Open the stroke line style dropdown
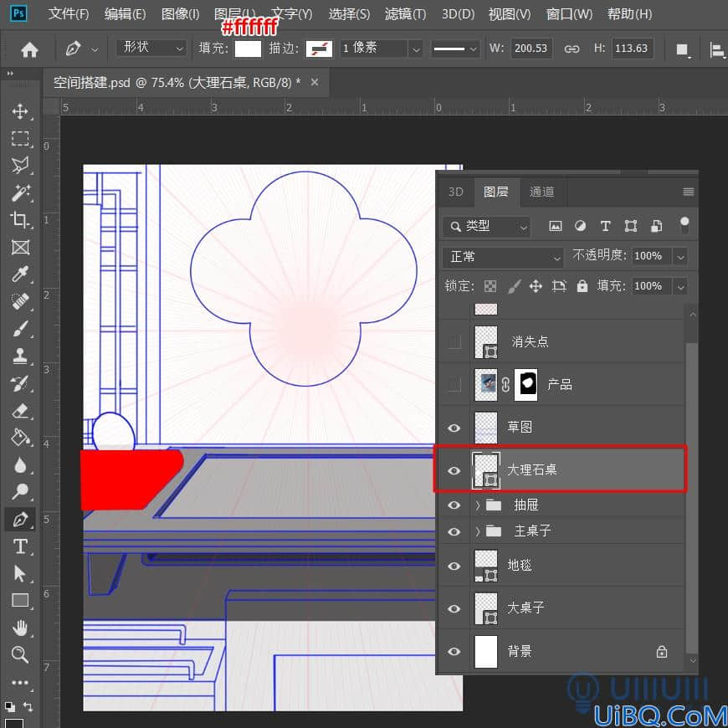728x728 pixels. pyautogui.click(x=454, y=49)
